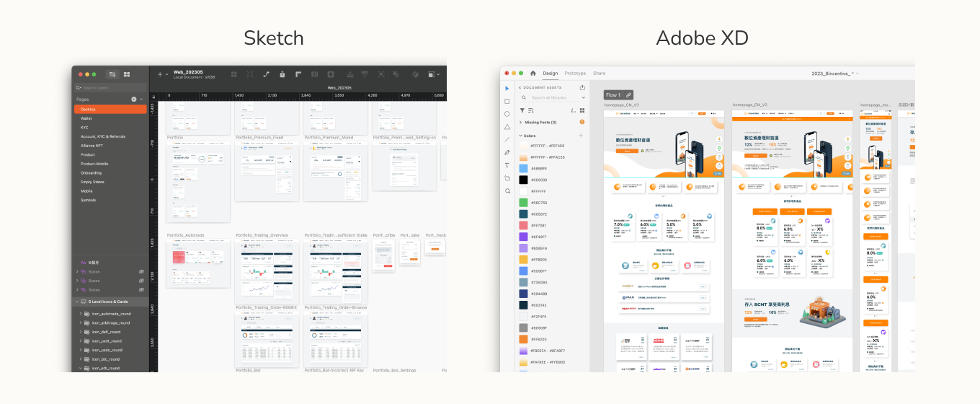Collapse the Pages list chevron in Sketch
The width and height of the screenshot is (980, 404).
coord(141,99)
